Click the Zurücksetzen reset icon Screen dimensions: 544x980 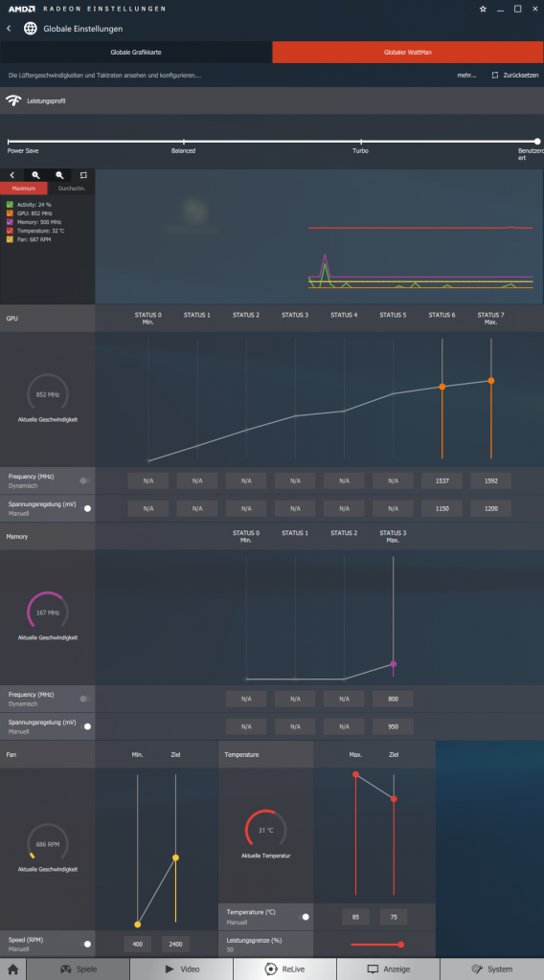click(494, 75)
